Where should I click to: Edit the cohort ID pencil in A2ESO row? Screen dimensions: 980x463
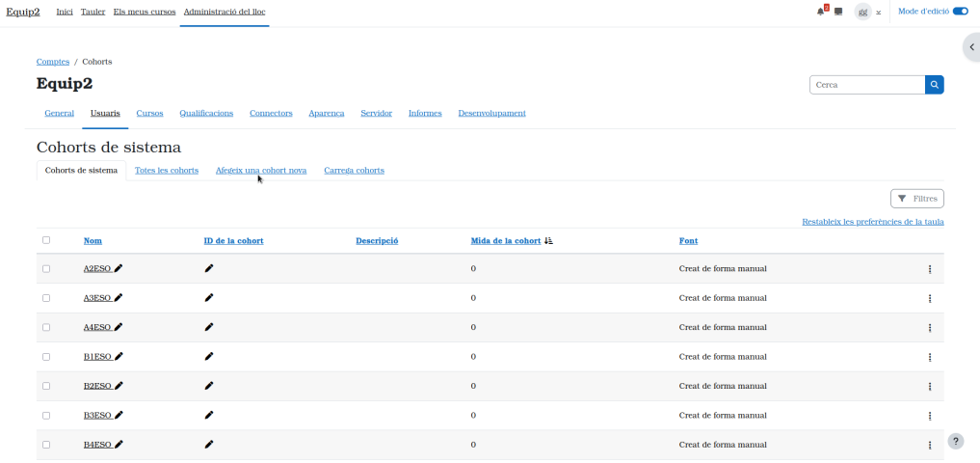209,268
